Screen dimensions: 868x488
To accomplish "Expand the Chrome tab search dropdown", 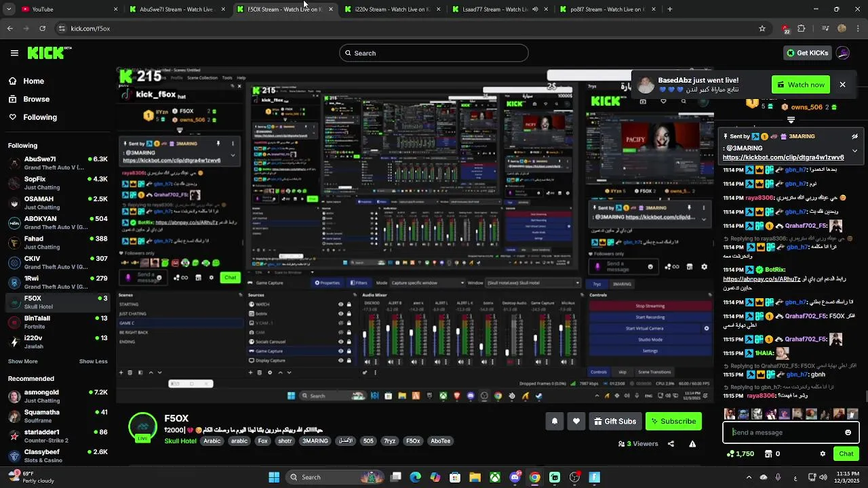I will point(8,9).
